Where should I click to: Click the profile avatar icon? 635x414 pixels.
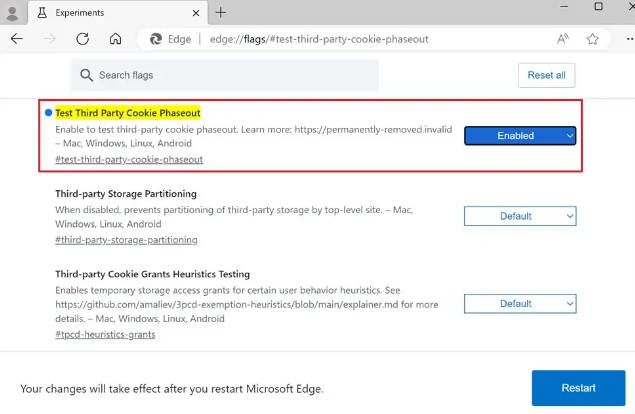pyautogui.click(x=13, y=13)
